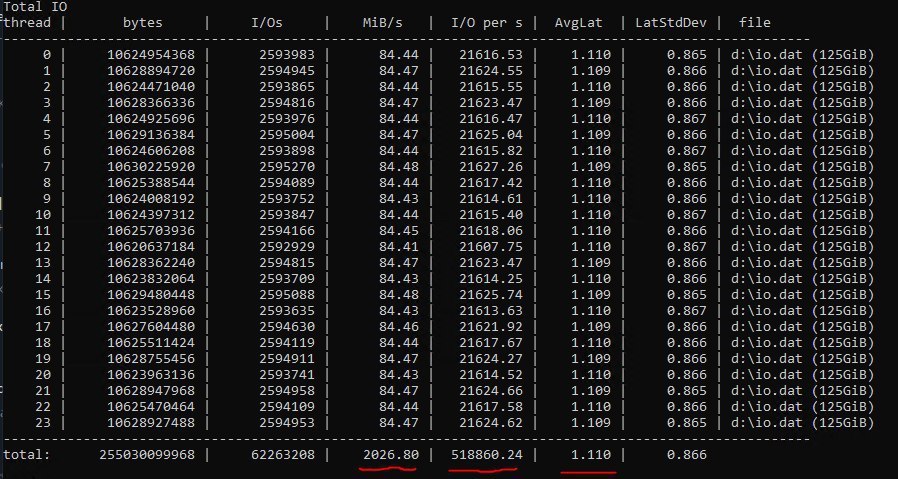The width and height of the screenshot is (898, 479).
Task: Click I/Os value 2594089
Action: pyautogui.click(x=287, y=183)
